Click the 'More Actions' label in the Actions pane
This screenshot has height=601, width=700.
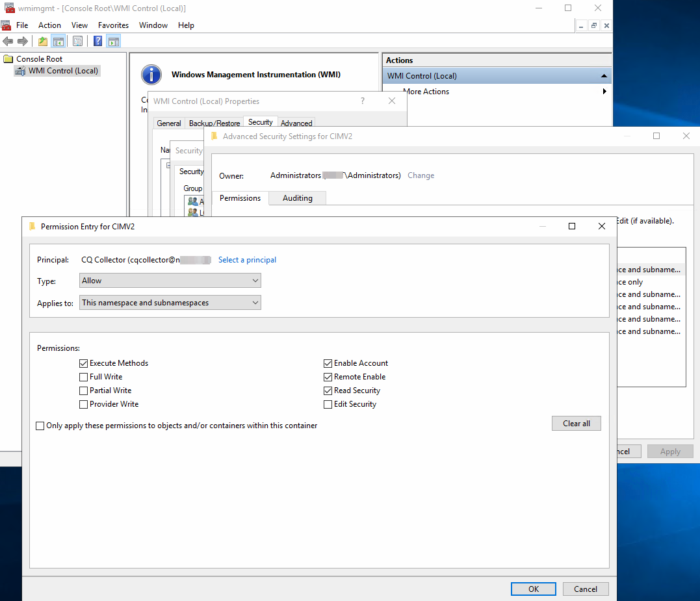pyautogui.click(x=426, y=92)
